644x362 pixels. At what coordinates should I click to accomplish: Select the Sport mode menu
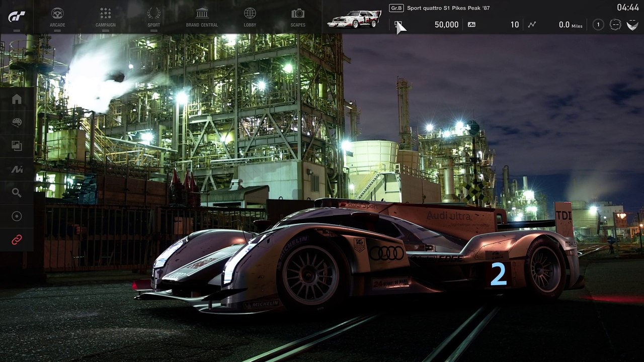click(x=154, y=17)
